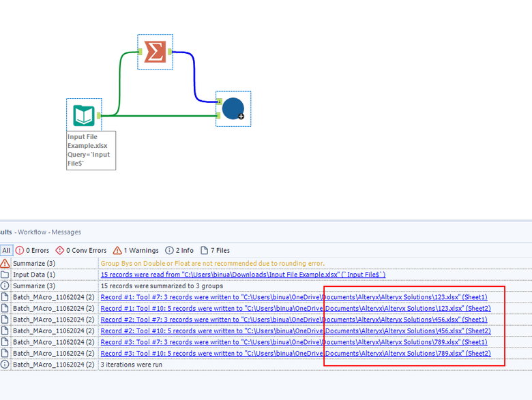This screenshot has width=532, height=400.
Task: Open Record #1 Tool #7 123.xlsx Sheet1 link
Action: (x=294, y=297)
